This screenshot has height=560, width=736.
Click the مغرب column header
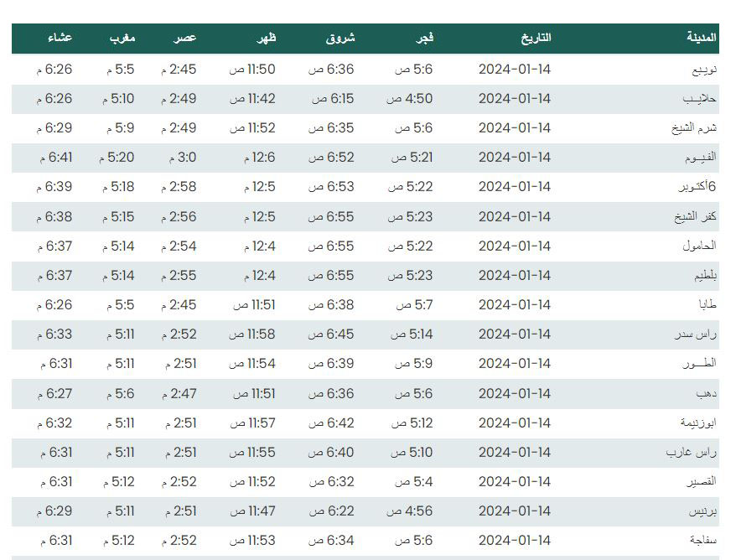(x=122, y=38)
